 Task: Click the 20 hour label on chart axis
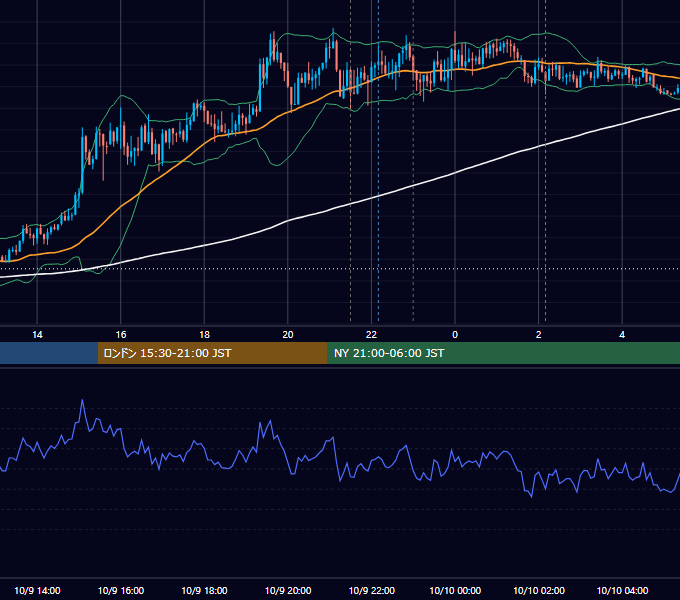[x=288, y=335]
